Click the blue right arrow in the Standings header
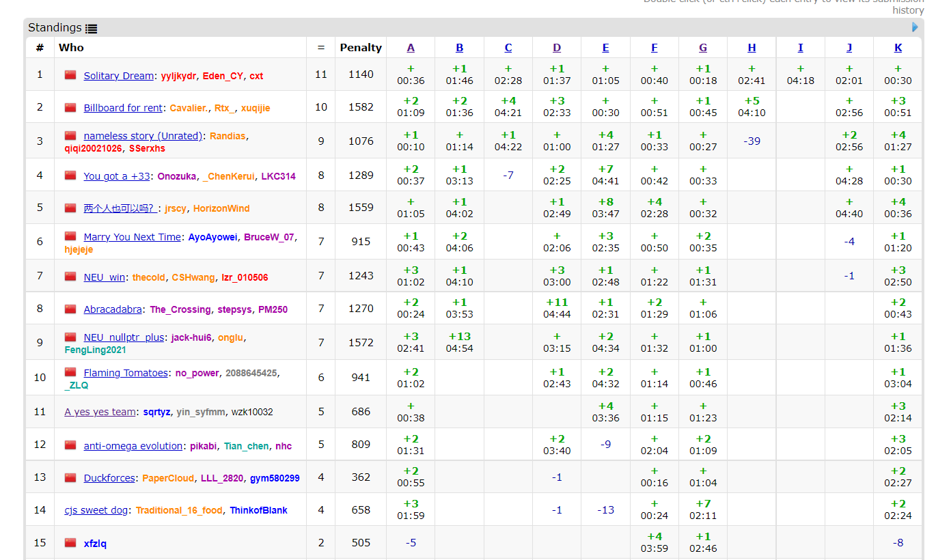936x560 pixels. (915, 27)
